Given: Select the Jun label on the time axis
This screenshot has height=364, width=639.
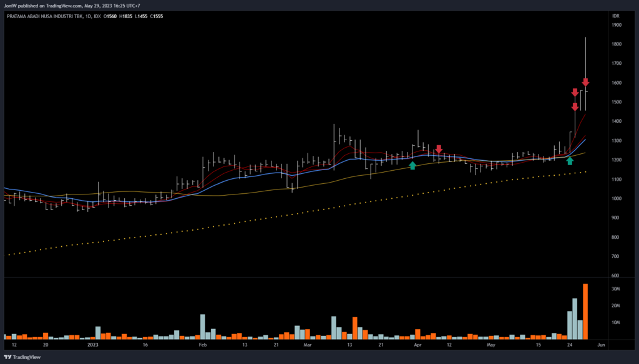Looking at the screenshot, I should click(600, 344).
